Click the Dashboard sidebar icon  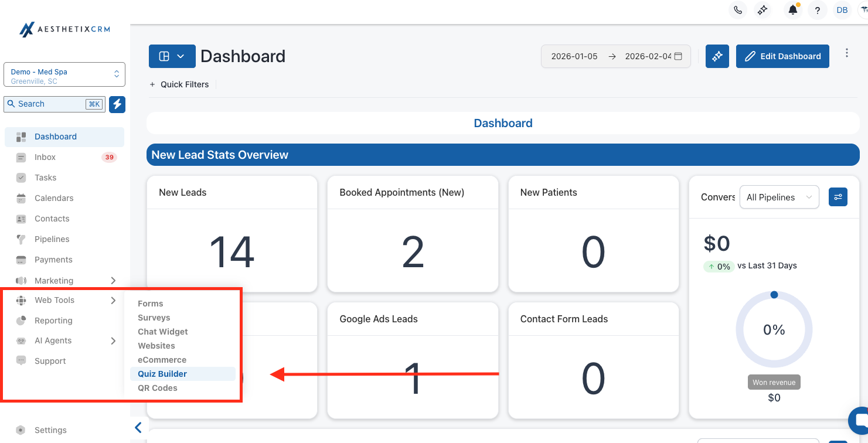click(21, 137)
